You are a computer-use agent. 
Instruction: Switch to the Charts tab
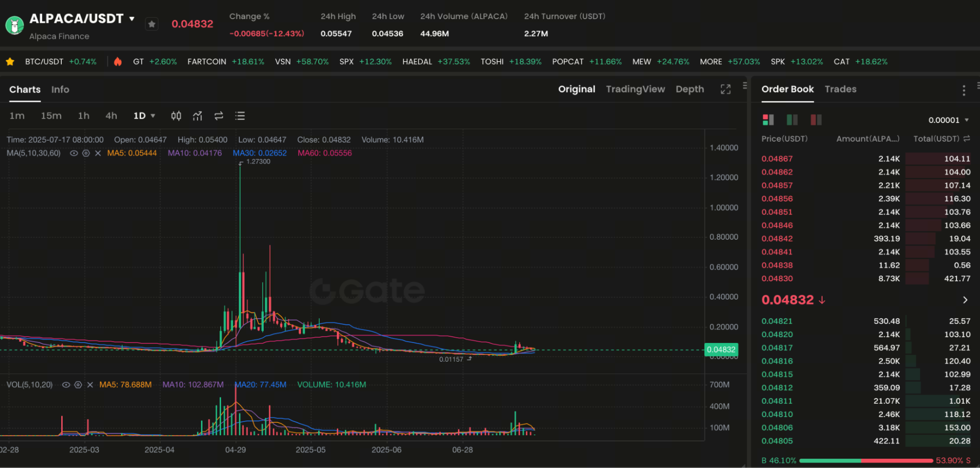click(25, 90)
